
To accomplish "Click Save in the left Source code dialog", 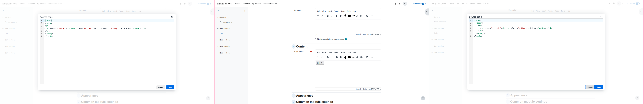I will pyautogui.click(x=170, y=87).
